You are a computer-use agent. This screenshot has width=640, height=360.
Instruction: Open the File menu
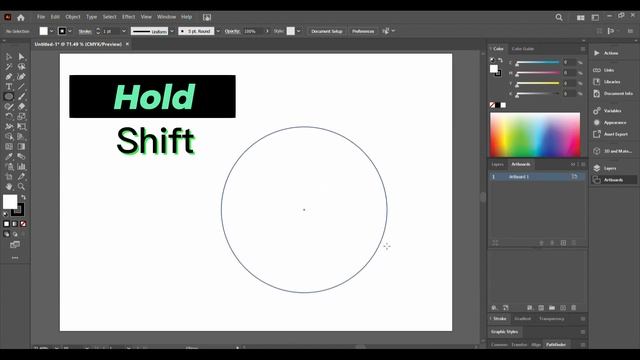pos(41,17)
